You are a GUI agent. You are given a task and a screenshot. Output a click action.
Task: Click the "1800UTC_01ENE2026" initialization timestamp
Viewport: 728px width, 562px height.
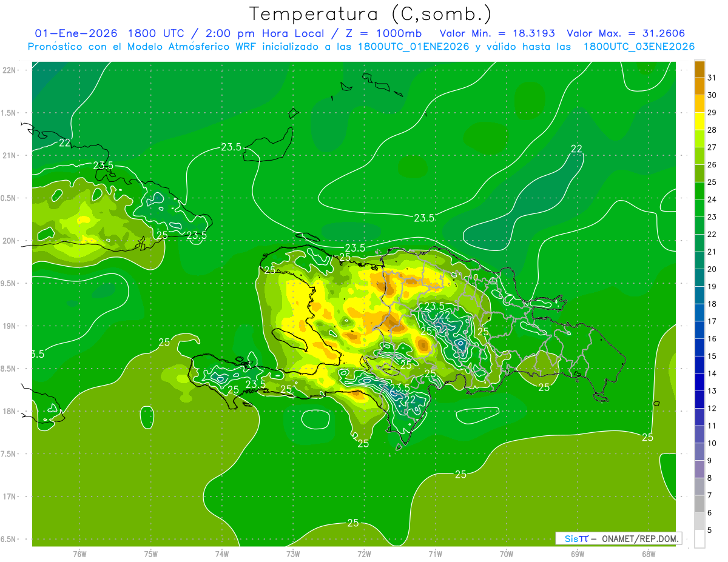(x=413, y=47)
